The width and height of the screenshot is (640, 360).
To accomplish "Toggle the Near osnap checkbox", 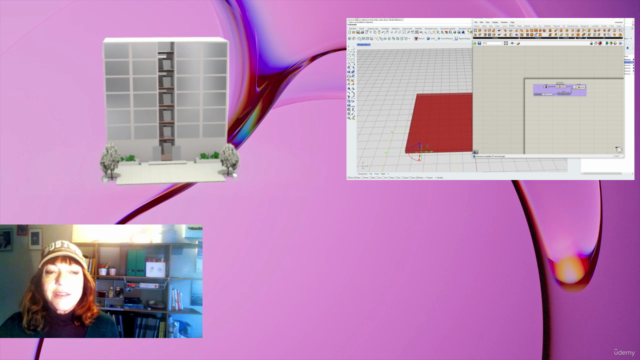I will 355,178.
